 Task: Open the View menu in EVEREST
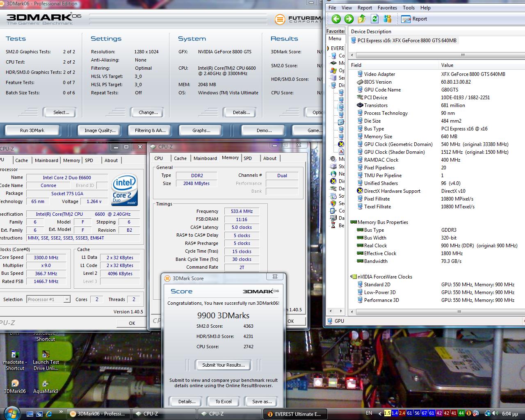click(x=347, y=8)
